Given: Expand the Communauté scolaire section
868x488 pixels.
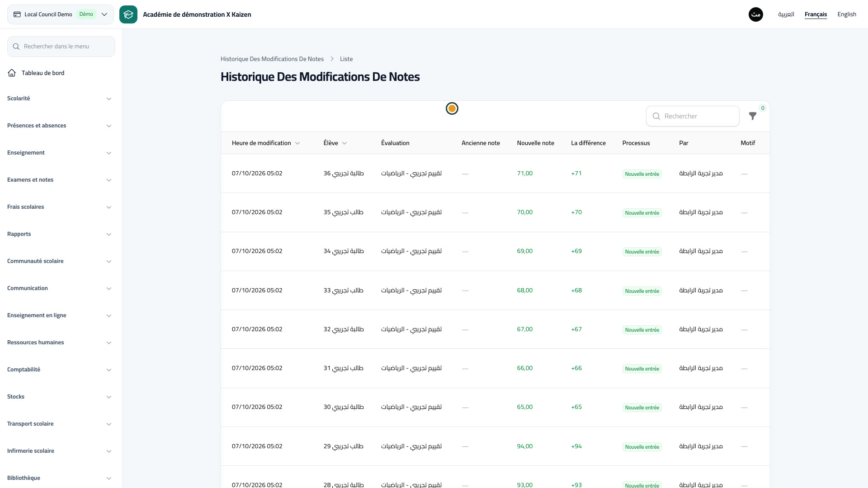Looking at the screenshot, I should tap(61, 261).
